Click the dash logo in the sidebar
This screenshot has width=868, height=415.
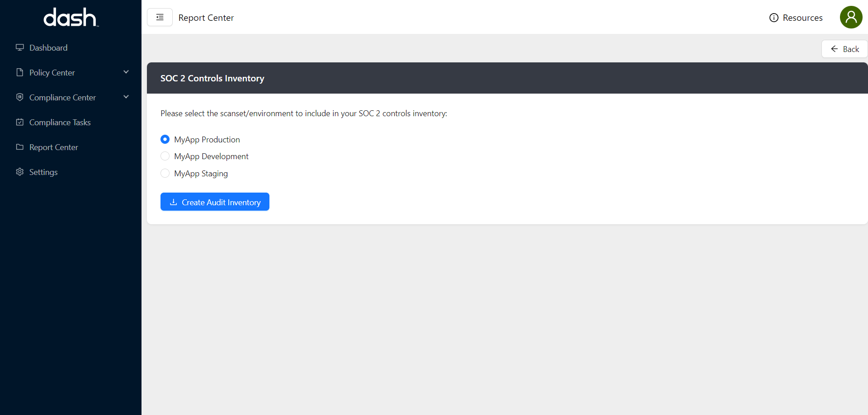pos(70,17)
